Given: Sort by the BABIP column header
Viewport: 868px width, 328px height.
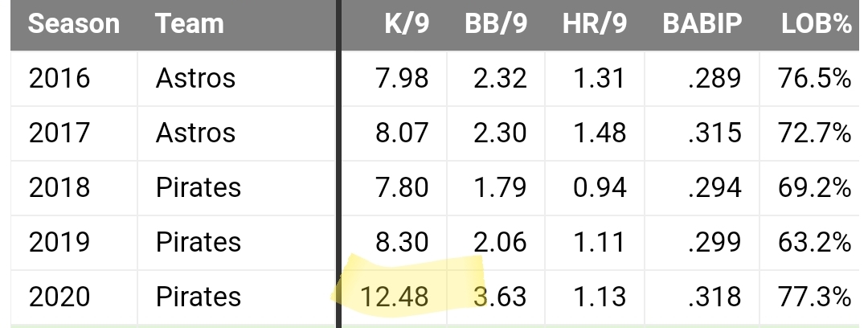Looking at the screenshot, I should [702, 24].
